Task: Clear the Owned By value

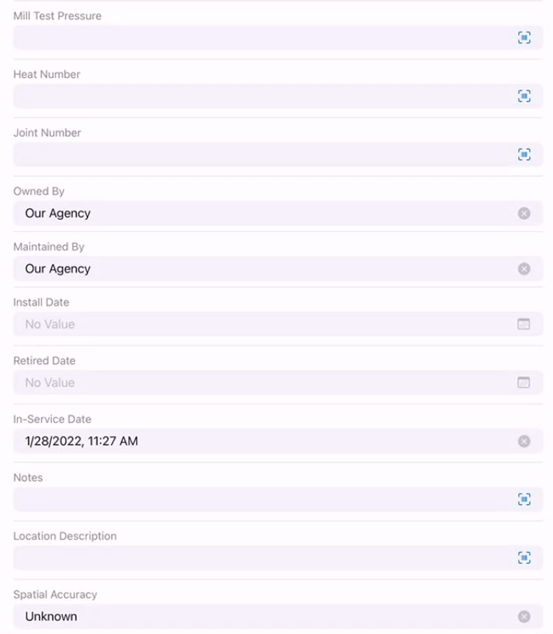Action: tap(524, 213)
